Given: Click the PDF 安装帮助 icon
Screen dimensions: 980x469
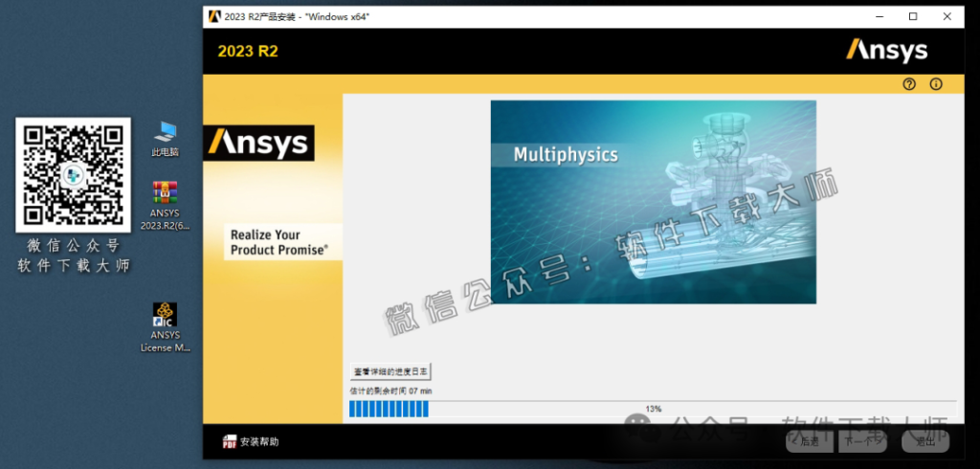Looking at the screenshot, I should 230,441.
